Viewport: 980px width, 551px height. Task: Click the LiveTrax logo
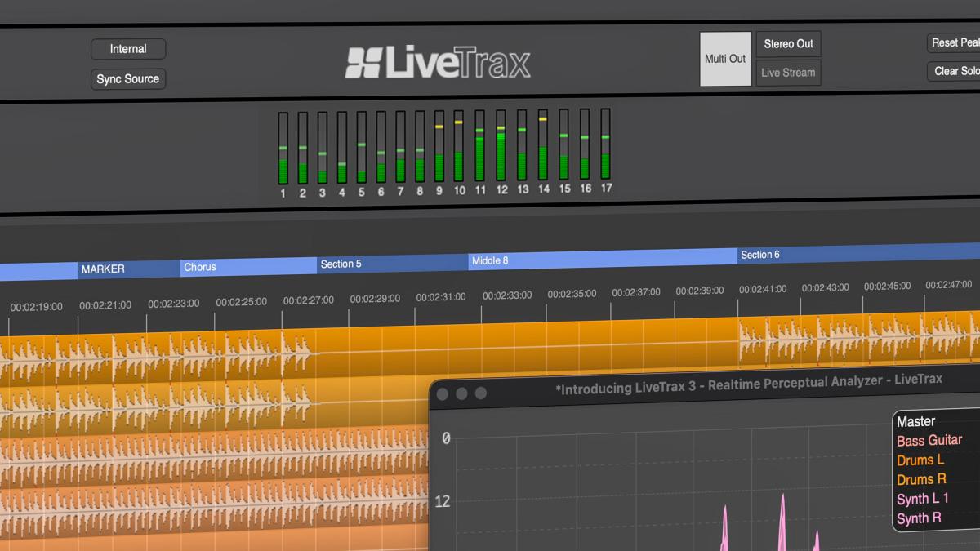pos(438,63)
